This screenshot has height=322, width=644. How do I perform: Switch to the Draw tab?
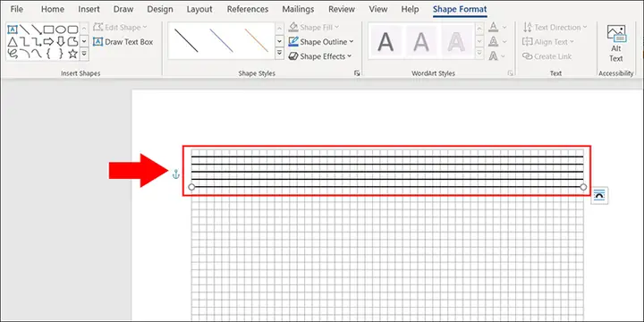pos(123,9)
